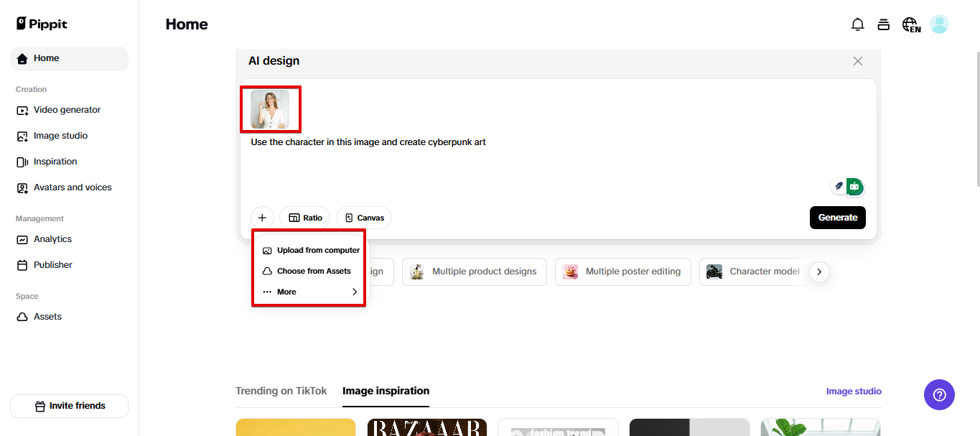Choose from Assets in the upload menu
Viewport: 980px width, 436px height.
[313, 271]
